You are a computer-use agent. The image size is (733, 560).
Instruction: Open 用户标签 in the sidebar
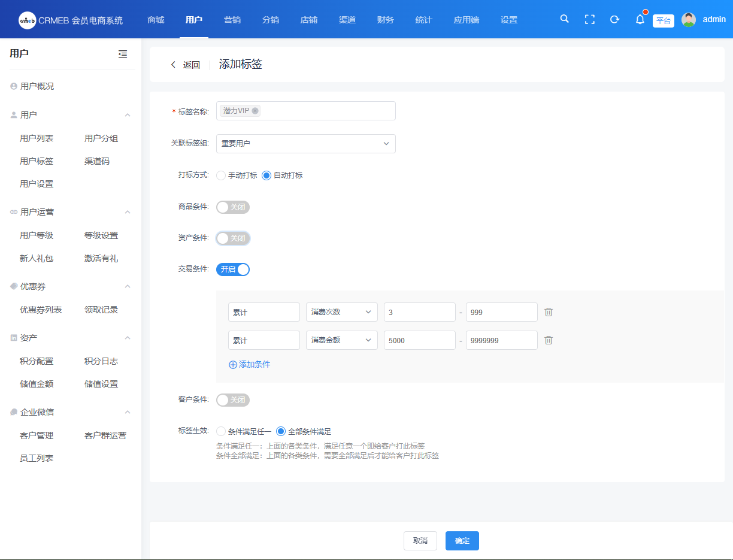click(x=37, y=161)
